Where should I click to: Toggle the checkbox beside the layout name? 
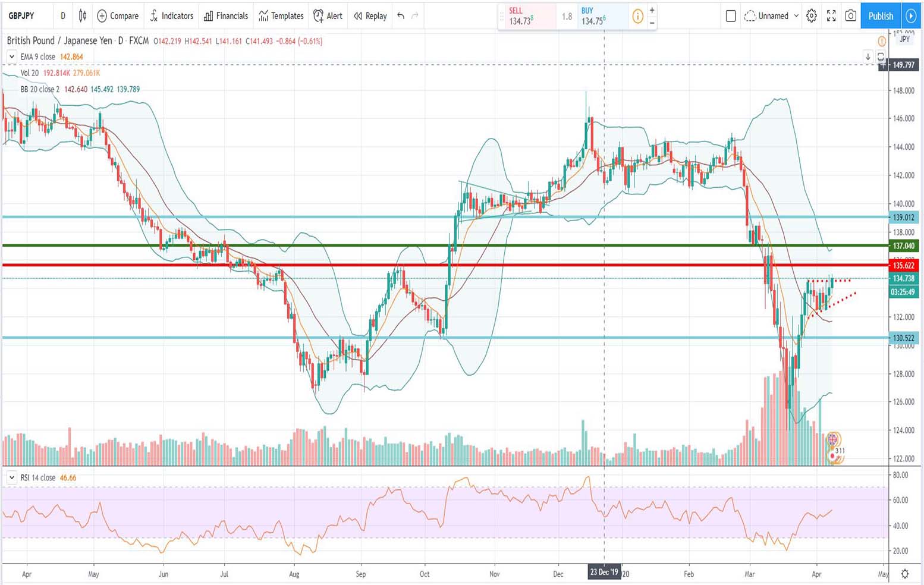[731, 16]
